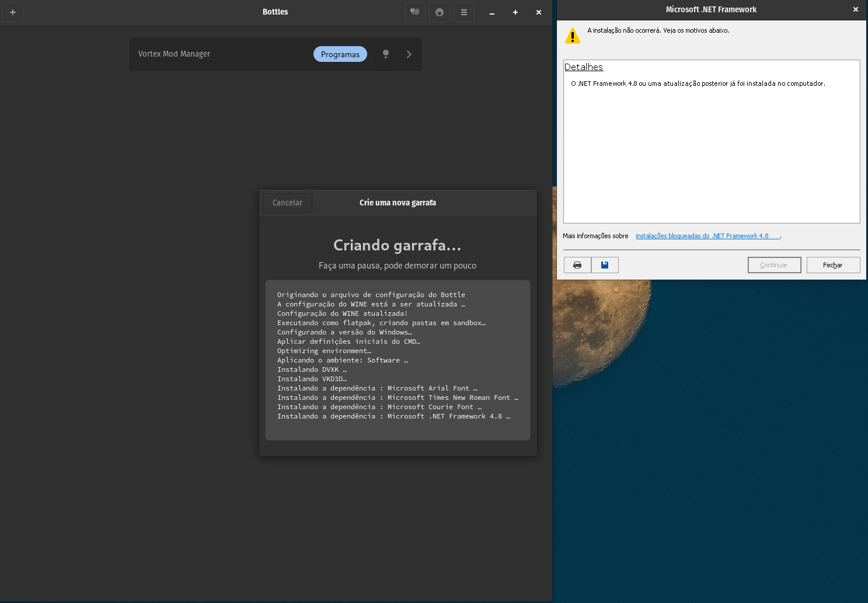Click the .NET Framework 4.8 error message text
Image resolution: width=868 pixels, height=603 pixels.
pyautogui.click(x=698, y=83)
